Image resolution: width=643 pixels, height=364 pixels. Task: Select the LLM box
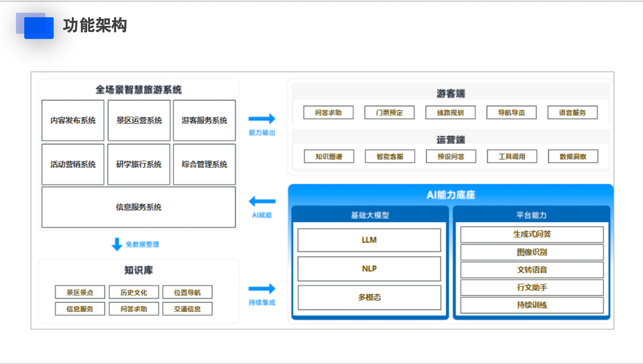pos(369,240)
